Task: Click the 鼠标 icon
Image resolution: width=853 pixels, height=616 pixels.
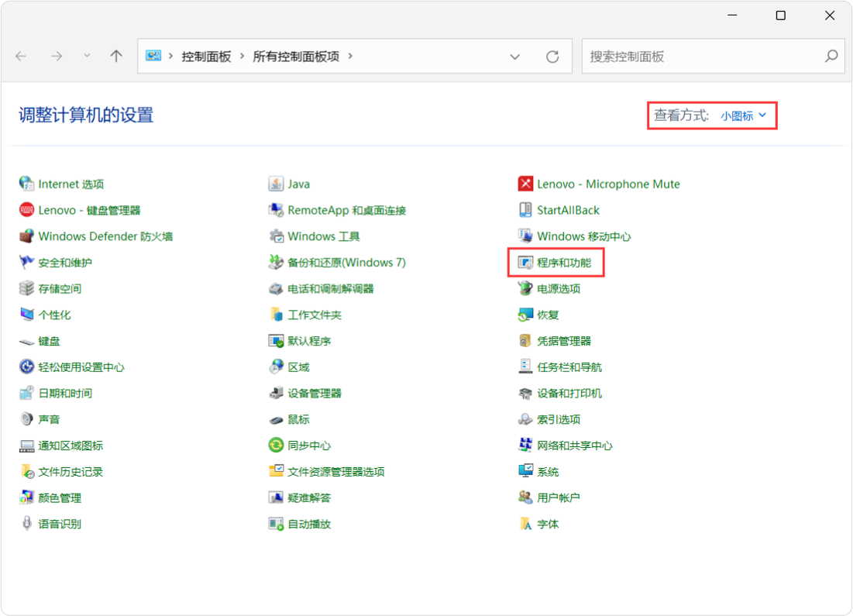Action: click(x=276, y=419)
